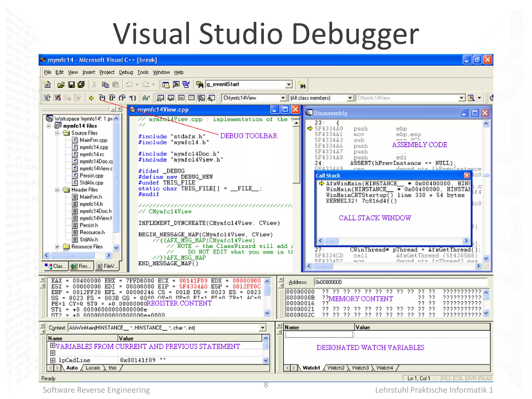The height and width of the screenshot is (399, 532).
Task: Click the Paste toolbar icon
Action: [x=115, y=84]
